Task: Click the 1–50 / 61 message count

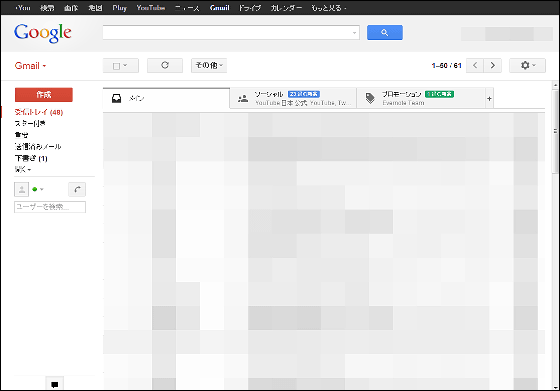Action: pyautogui.click(x=446, y=66)
